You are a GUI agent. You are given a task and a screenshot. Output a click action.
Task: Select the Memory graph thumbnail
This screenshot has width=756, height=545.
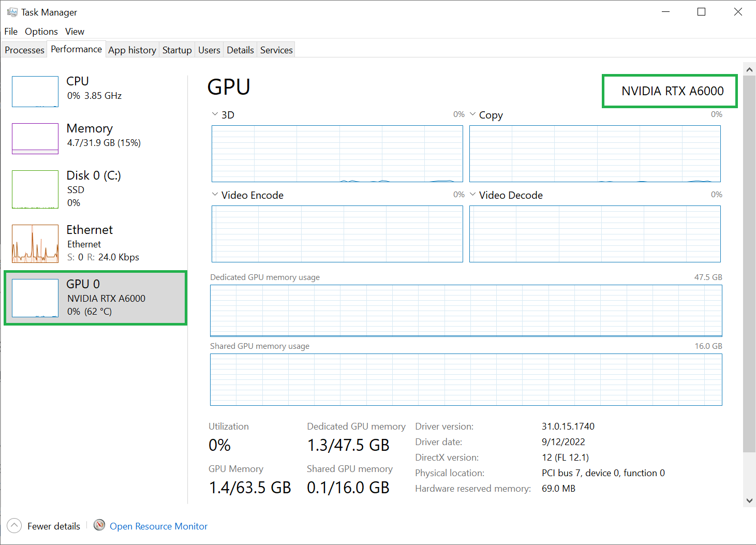pos(35,138)
